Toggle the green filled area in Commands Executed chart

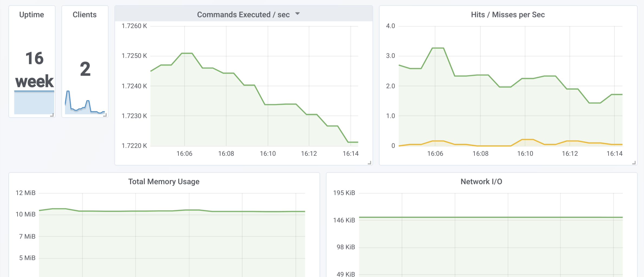pyautogui.click(x=217, y=108)
